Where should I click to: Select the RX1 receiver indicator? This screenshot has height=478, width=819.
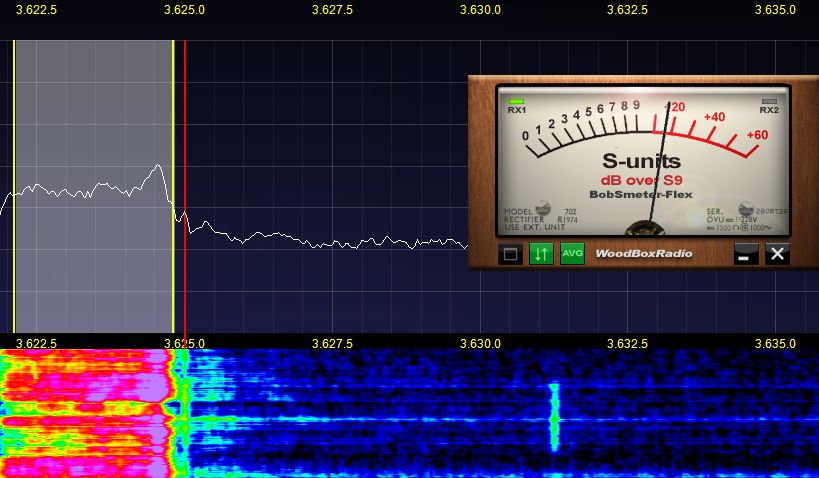point(517,105)
